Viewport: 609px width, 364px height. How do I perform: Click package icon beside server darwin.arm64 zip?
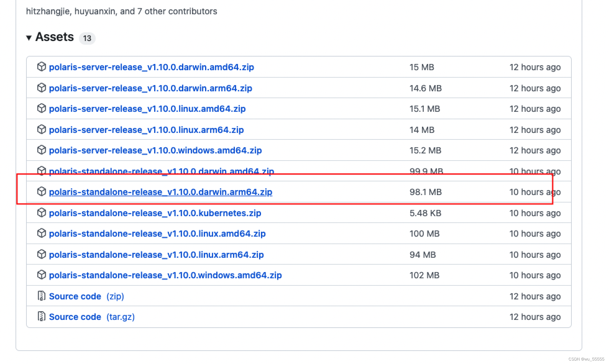coord(41,88)
